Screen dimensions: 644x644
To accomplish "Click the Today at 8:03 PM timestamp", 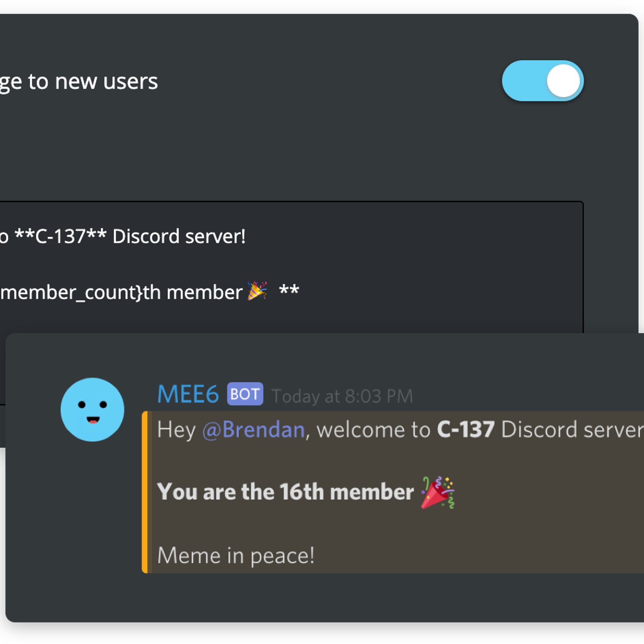I will click(343, 396).
